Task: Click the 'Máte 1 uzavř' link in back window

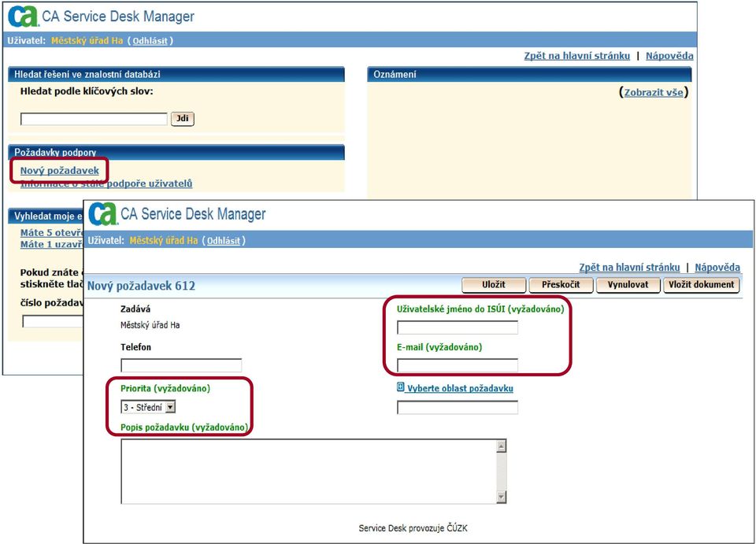Action: tap(52, 244)
